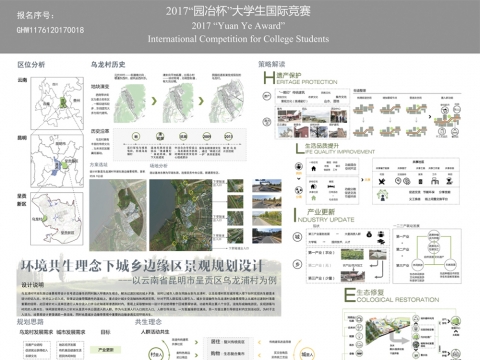Click the green community house-with-person icon

pos(382,195)
